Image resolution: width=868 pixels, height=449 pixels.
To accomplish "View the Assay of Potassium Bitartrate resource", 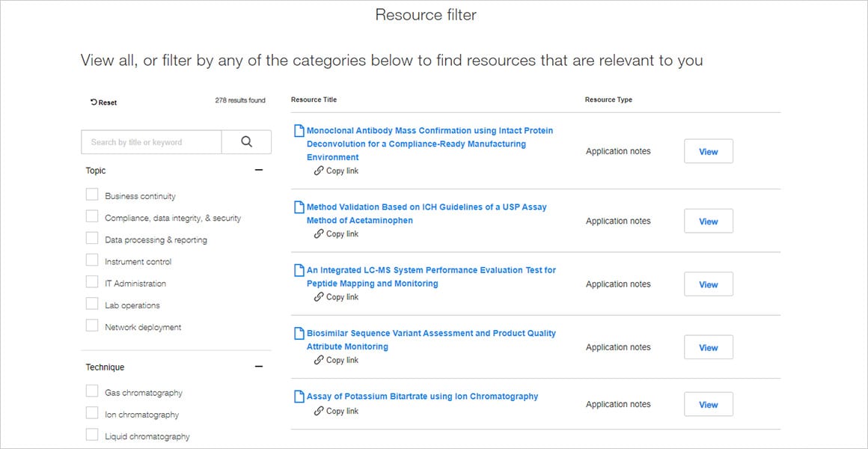I will pyautogui.click(x=708, y=405).
